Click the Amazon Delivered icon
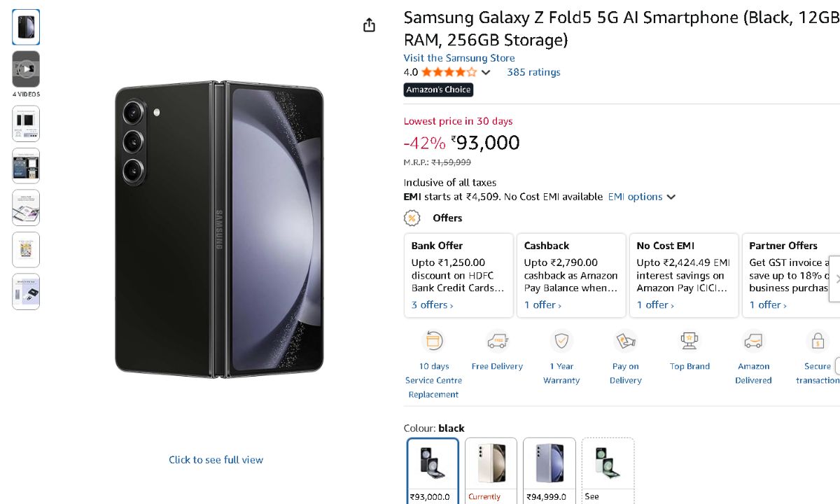This screenshot has height=504, width=840. click(753, 342)
